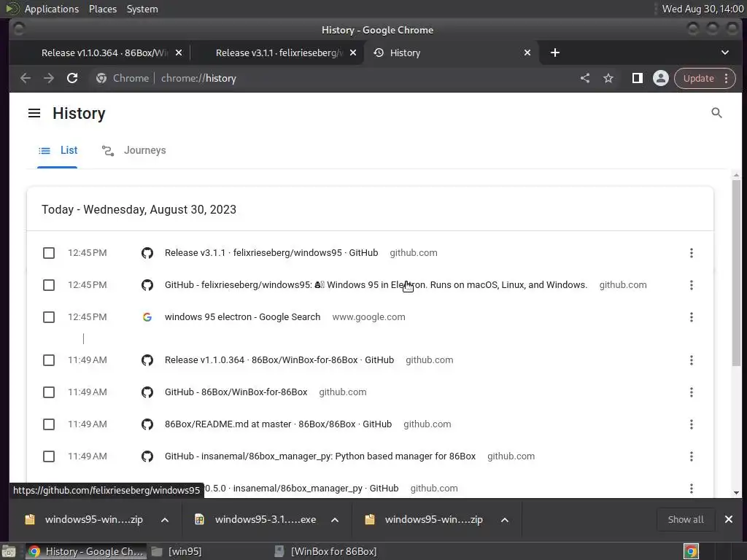Screen dimensions: 747x560
Task: Close the Release v3.1.1 tab
Action: click(x=353, y=52)
